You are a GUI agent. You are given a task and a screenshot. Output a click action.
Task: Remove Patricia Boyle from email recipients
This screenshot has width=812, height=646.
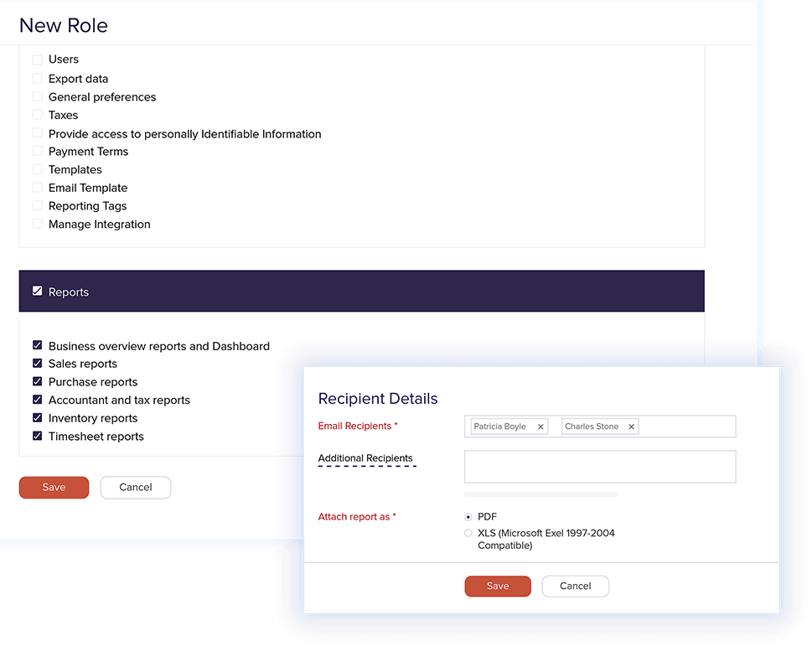pos(540,426)
